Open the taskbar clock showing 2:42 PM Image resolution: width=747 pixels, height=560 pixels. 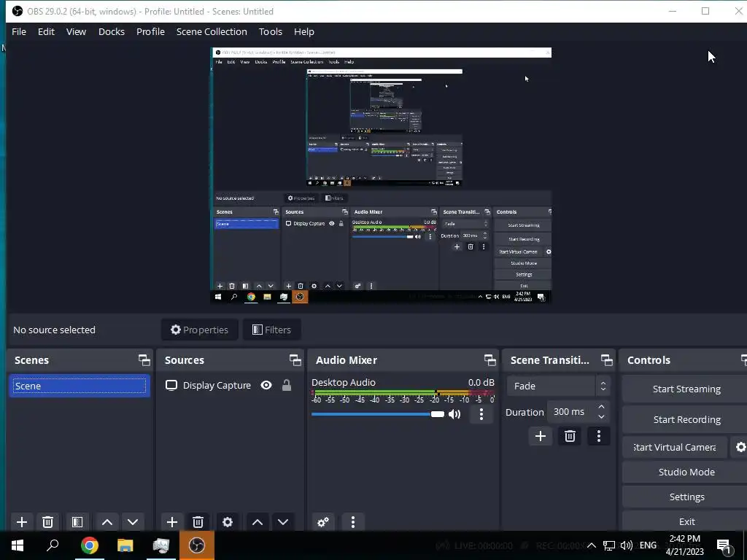(x=684, y=545)
